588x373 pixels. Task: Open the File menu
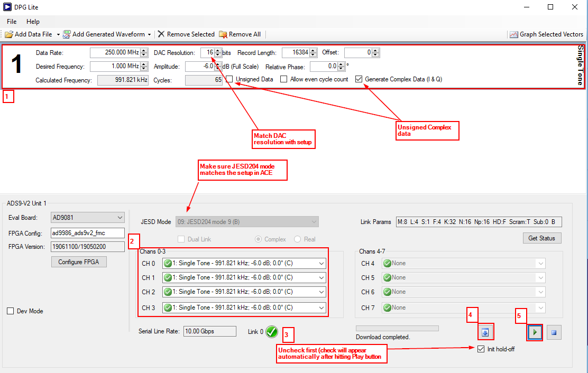point(12,21)
